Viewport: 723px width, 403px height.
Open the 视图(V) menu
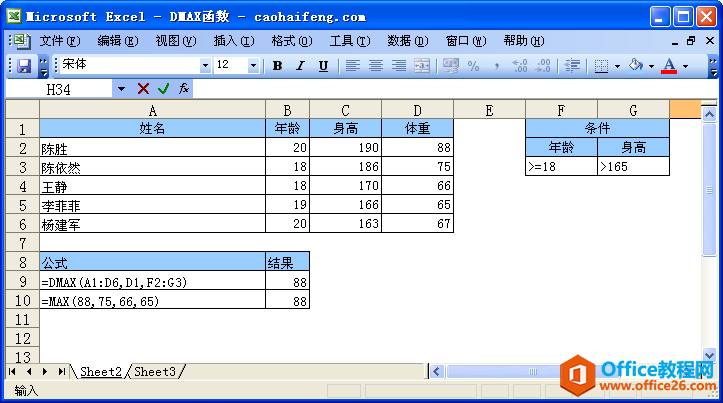pos(176,41)
